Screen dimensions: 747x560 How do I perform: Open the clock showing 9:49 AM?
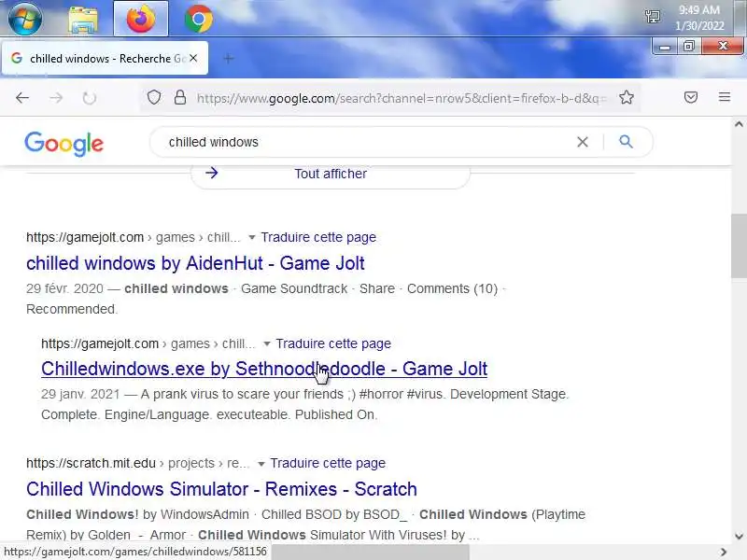point(699,18)
